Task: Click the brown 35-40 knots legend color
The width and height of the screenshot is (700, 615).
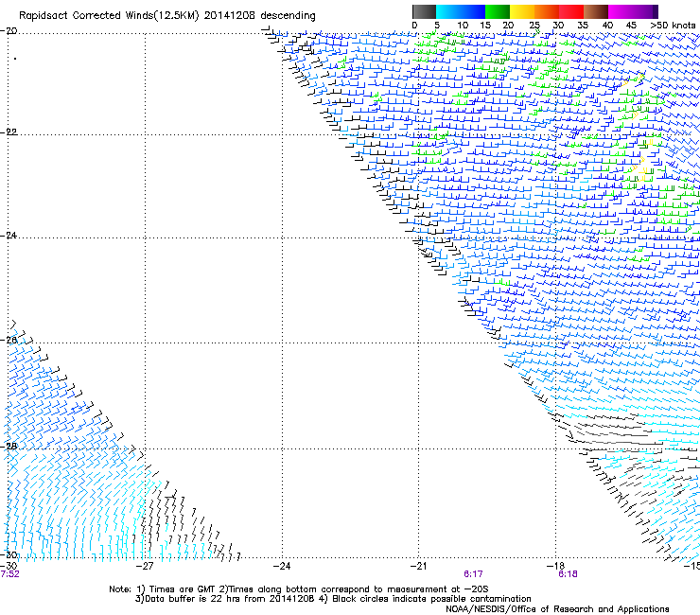Action: (x=596, y=11)
